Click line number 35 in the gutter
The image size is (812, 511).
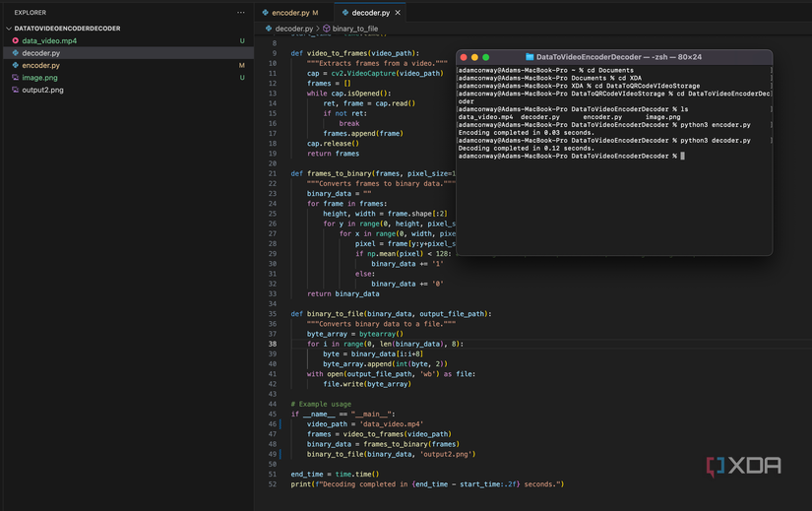point(273,313)
